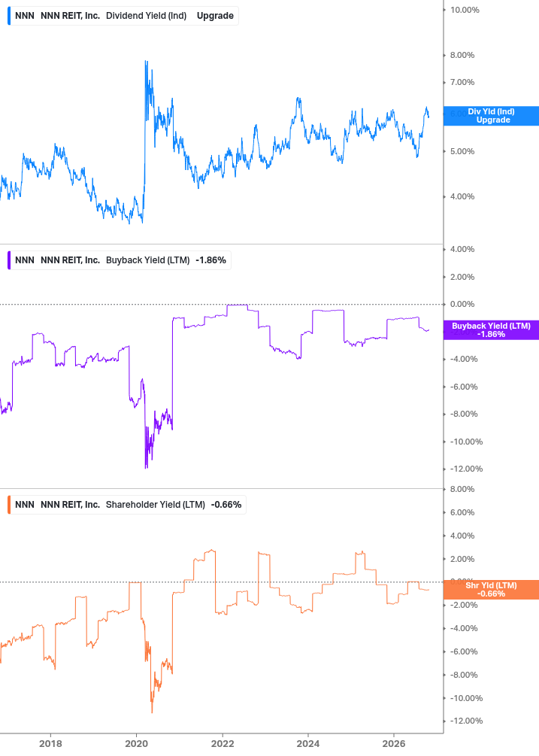Click the 5.00% label on dividend axis
Image resolution: width=539 pixels, height=756 pixels.
tap(462, 151)
